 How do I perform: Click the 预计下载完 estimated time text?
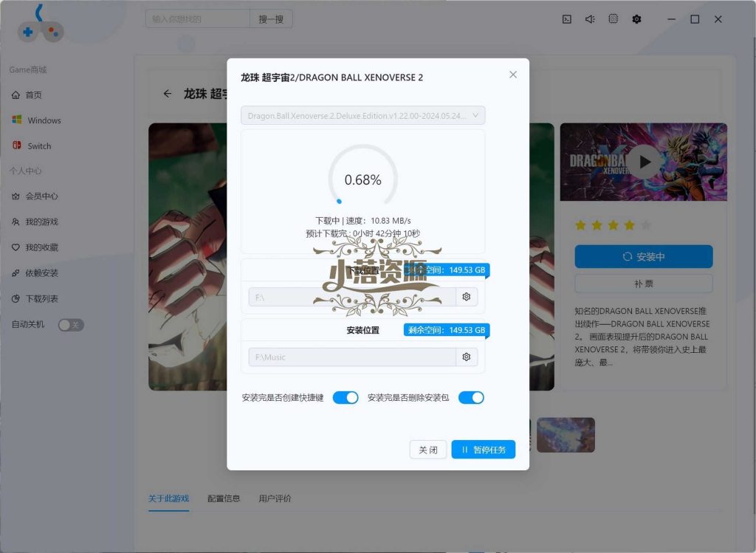pyautogui.click(x=363, y=234)
